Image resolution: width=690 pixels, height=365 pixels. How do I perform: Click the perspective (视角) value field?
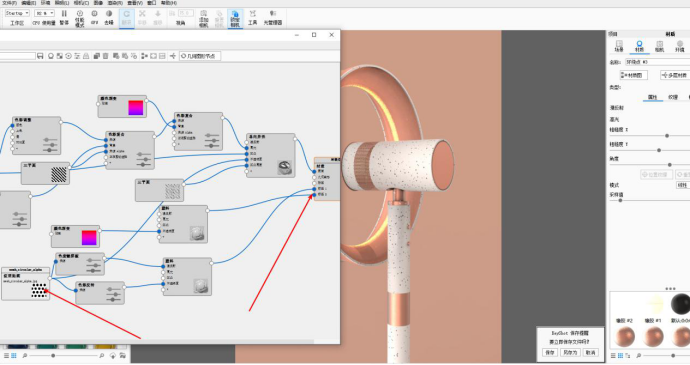185,13
